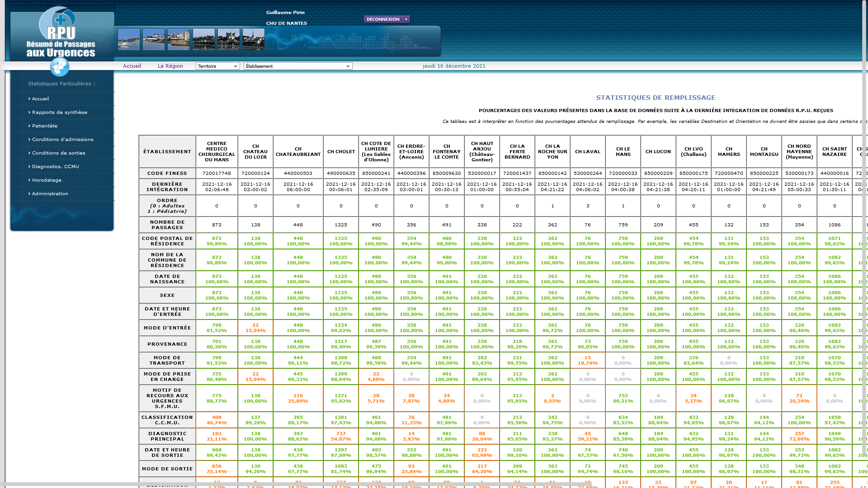The width and height of the screenshot is (868, 488).
Task: Click the first landscape photo thumbnail
Action: pos(129,39)
